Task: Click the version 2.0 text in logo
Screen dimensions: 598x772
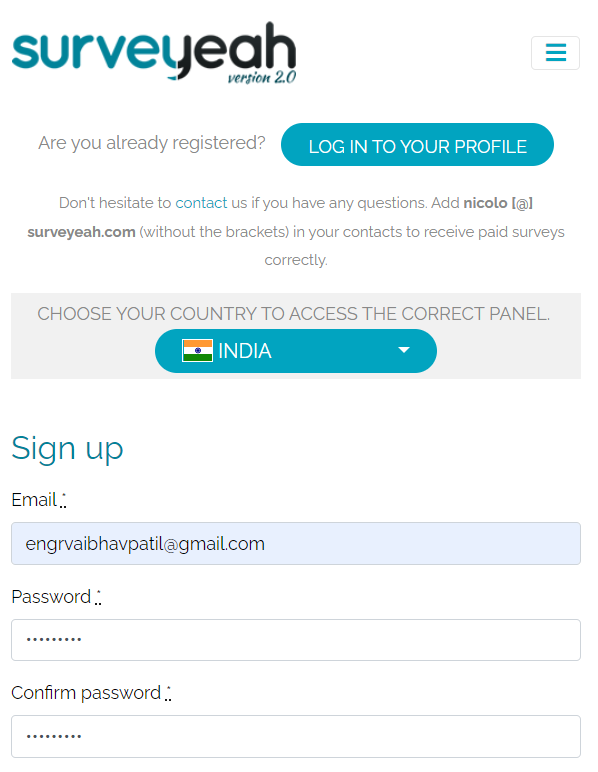Action: (262, 78)
